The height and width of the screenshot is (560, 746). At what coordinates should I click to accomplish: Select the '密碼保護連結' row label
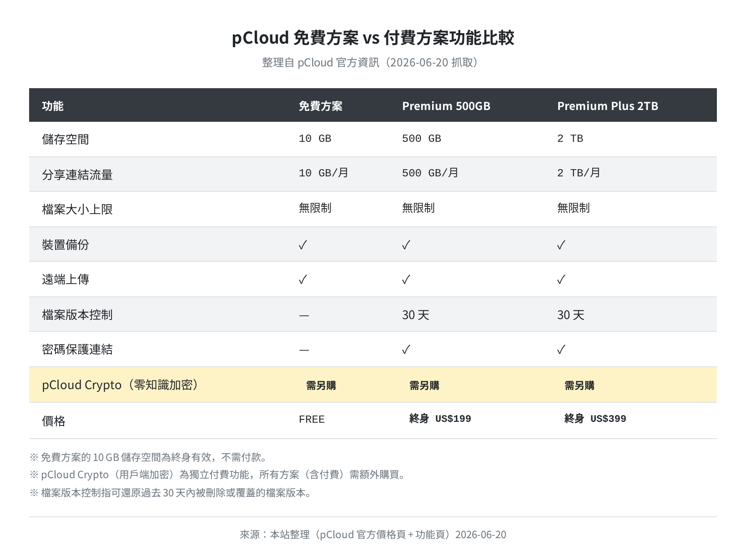[77, 349]
